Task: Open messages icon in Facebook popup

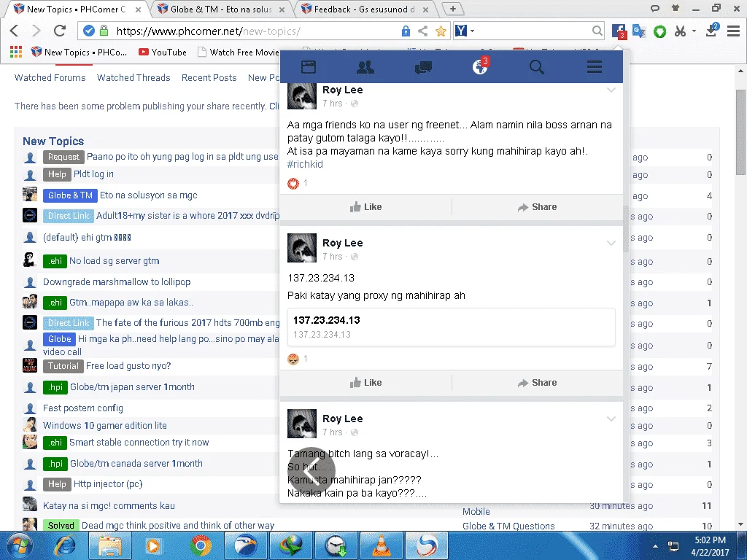Action: [x=423, y=67]
